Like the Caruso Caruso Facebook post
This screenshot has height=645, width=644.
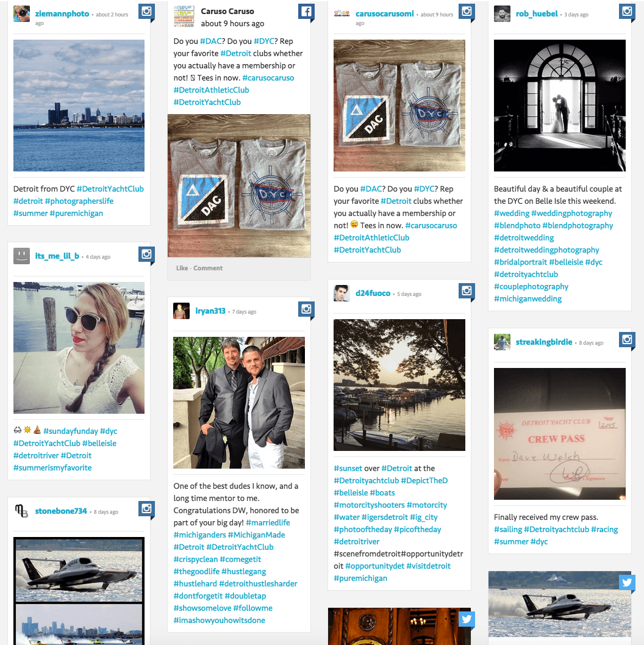tap(182, 268)
